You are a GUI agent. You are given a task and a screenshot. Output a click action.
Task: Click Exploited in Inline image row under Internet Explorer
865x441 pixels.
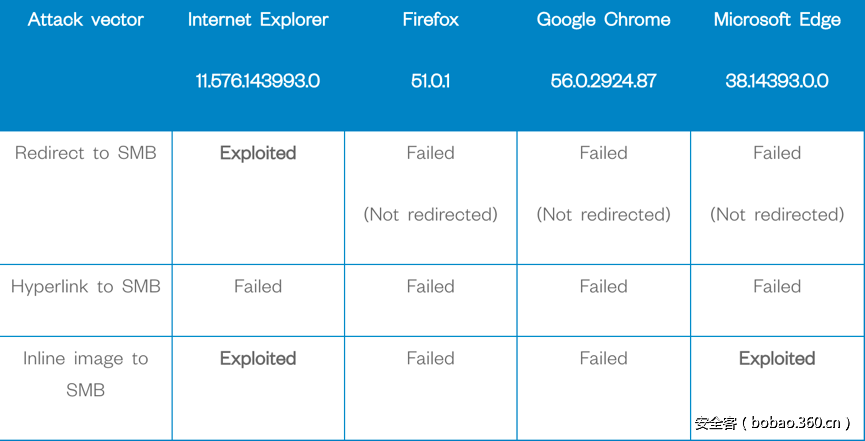(258, 358)
